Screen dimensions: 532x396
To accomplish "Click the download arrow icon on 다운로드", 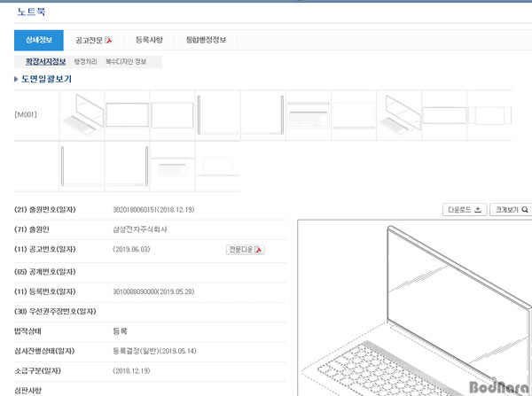I will point(478,210).
